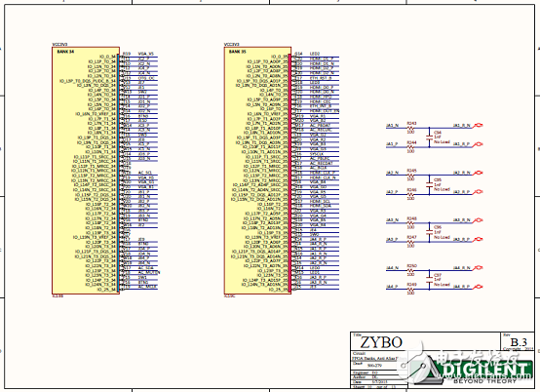540x392 pixels.
Task: Click the C94 capacitor symbol
Action: (429, 137)
